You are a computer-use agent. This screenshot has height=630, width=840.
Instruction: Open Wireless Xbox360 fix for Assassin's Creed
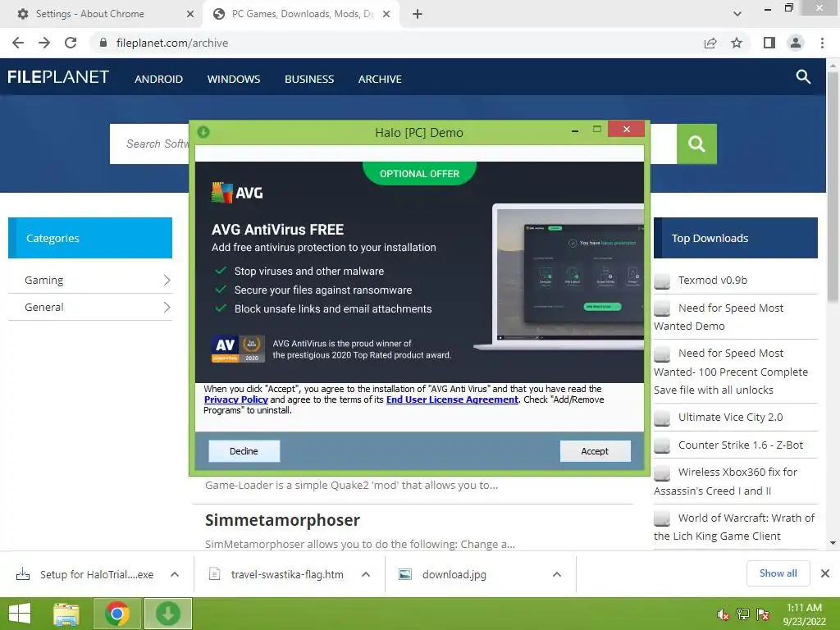tap(725, 481)
